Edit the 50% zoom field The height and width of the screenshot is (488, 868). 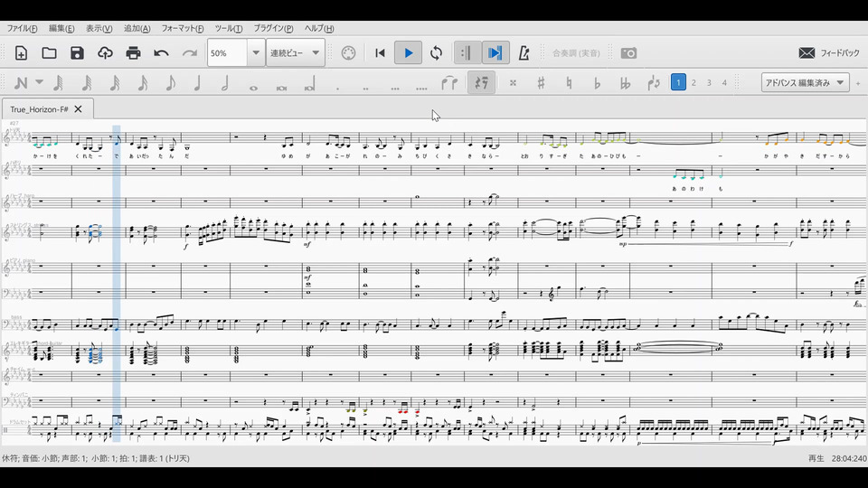pyautogui.click(x=227, y=53)
